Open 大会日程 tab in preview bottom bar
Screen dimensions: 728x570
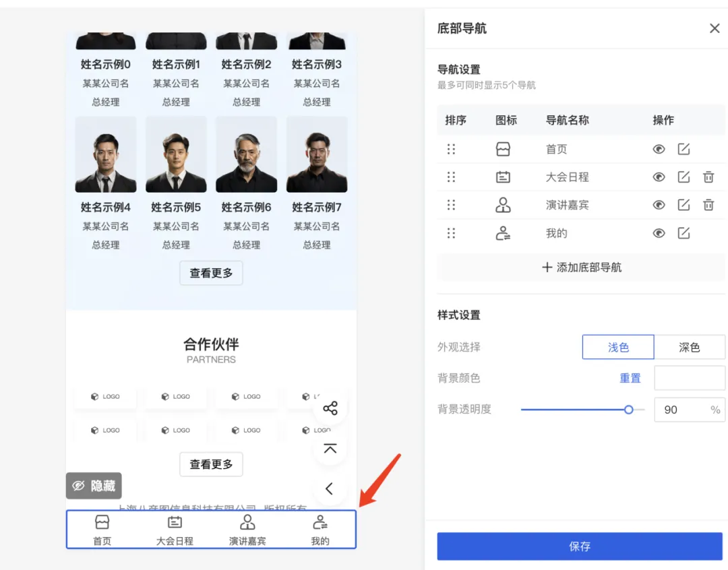point(175,530)
